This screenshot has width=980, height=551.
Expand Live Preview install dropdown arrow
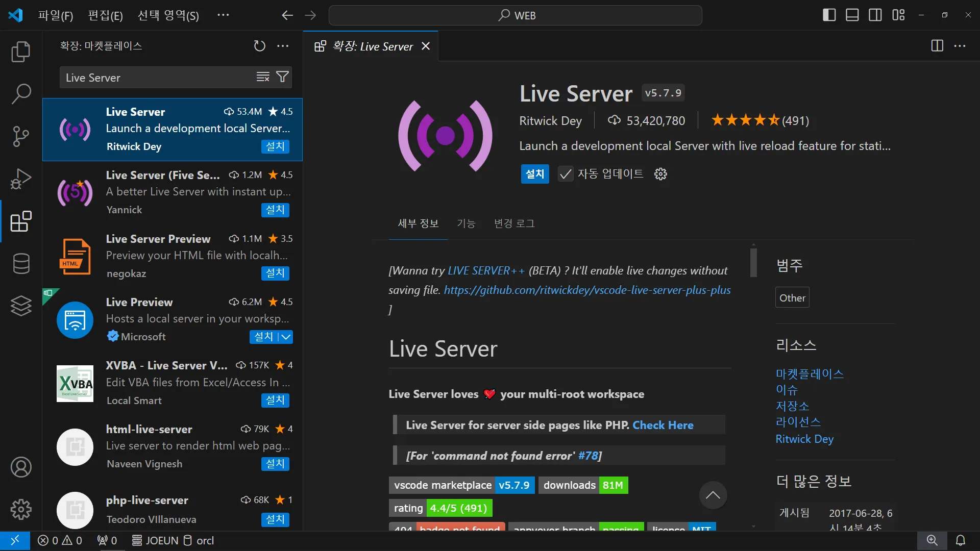[x=286, y=337]
